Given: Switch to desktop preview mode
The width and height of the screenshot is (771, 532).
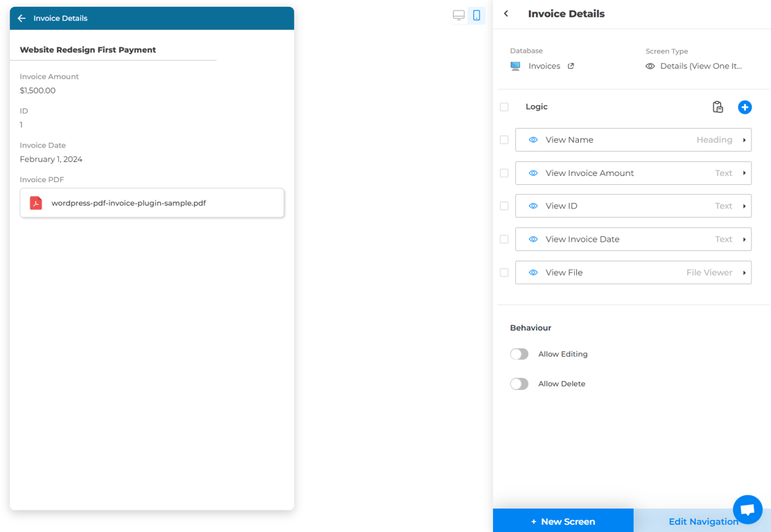Looking at the screenshot, I should [x=458, y=15].
